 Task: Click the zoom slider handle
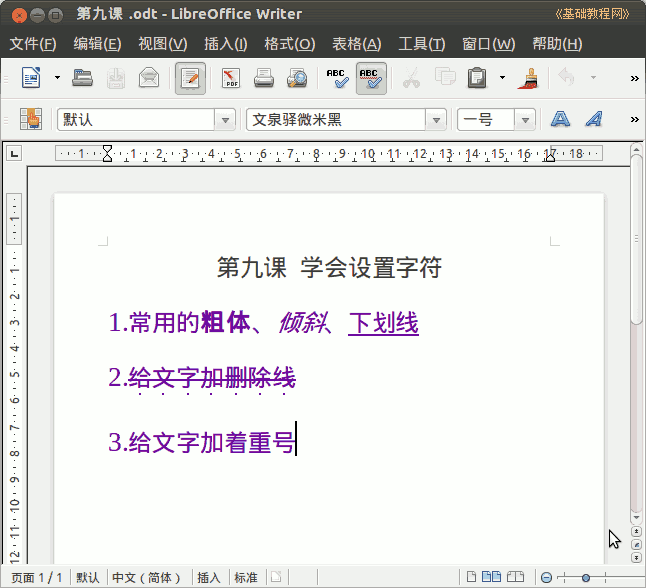pos(585,578)
